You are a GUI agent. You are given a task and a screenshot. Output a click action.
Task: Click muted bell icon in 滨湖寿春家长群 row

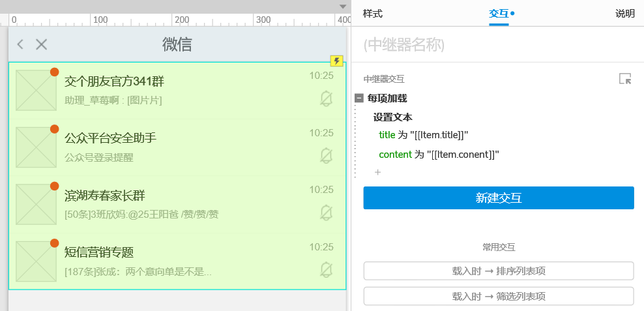326,213
